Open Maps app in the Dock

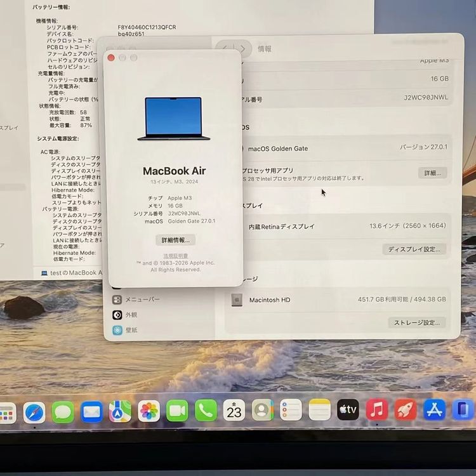tap(120, 412)
